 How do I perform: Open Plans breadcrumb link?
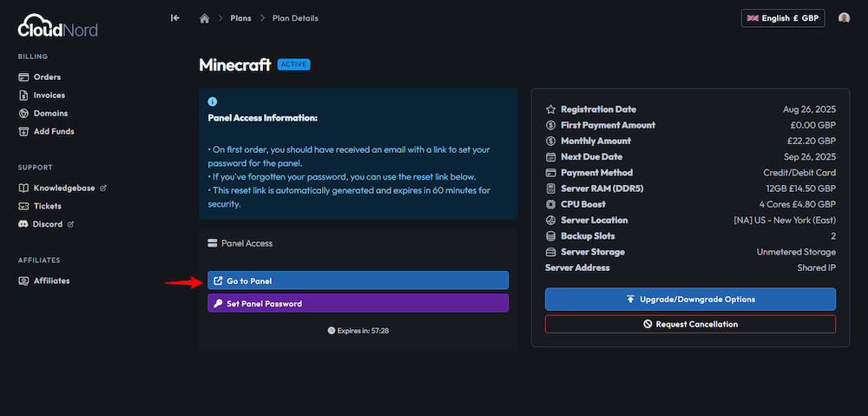240,18
